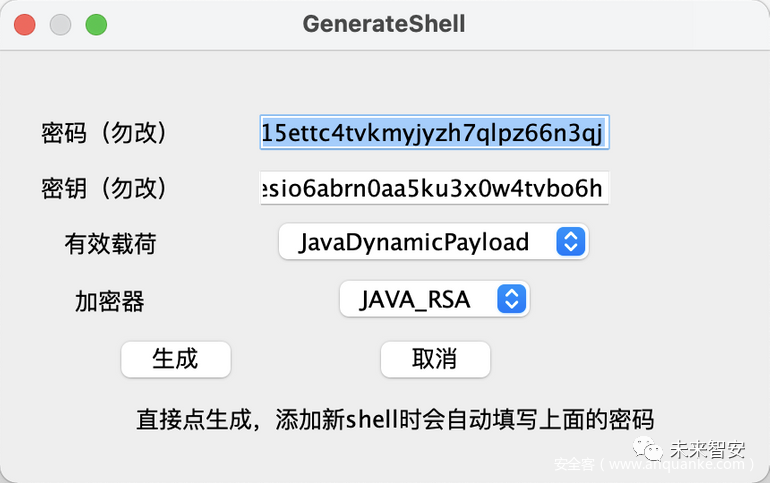770x483 pixels.
Task: Click the red close window button
Action: pyautogui.click(x=25, y=24)
